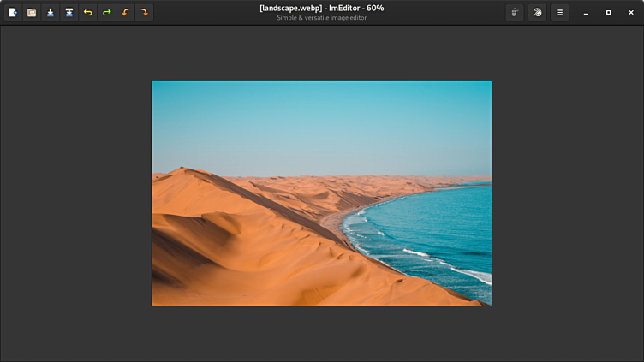The width and height of the screenshot is (644, 362).
Task: Click the subtitle 'Simple & versatile image editor'
Action: coord(321,18)
